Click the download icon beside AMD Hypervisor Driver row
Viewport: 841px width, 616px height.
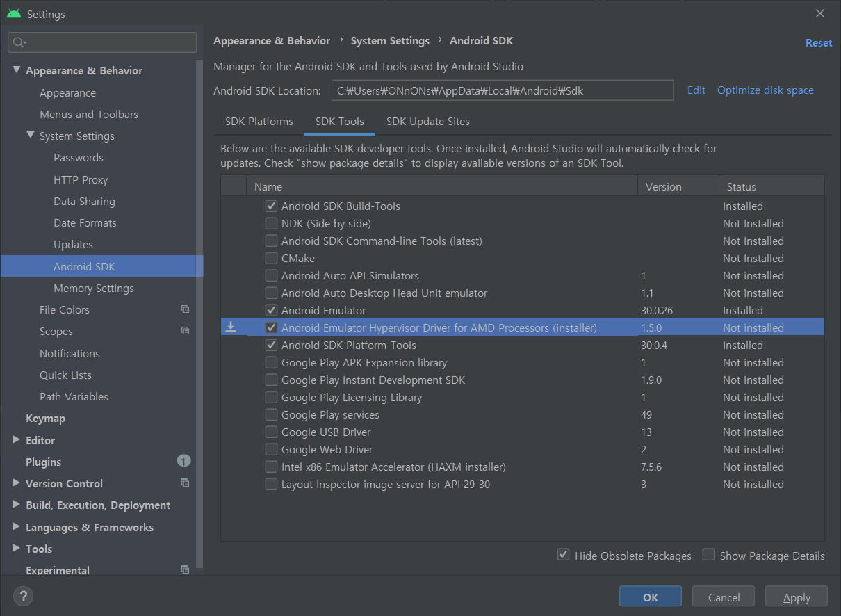click(231, 327)
